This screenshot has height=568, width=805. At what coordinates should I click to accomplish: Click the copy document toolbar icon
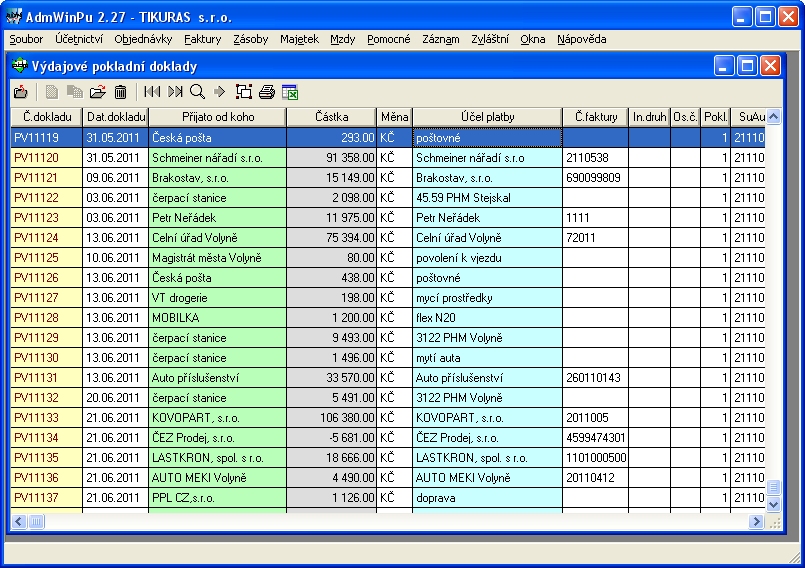pos(75,92)
